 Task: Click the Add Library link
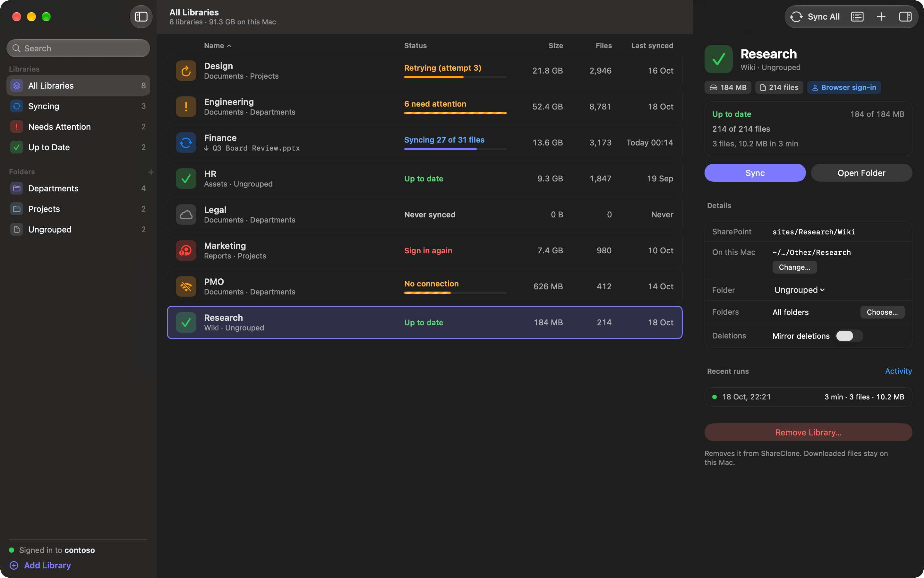47,565
